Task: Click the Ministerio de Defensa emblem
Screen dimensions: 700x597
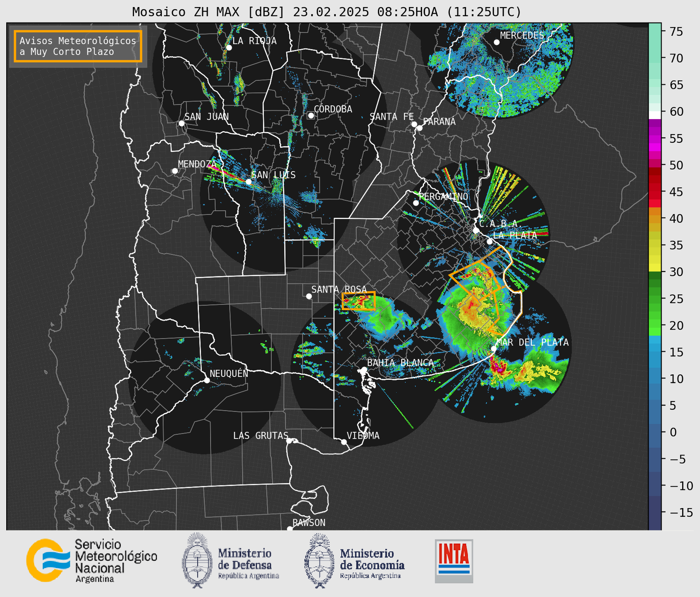Action: [198, 560]
